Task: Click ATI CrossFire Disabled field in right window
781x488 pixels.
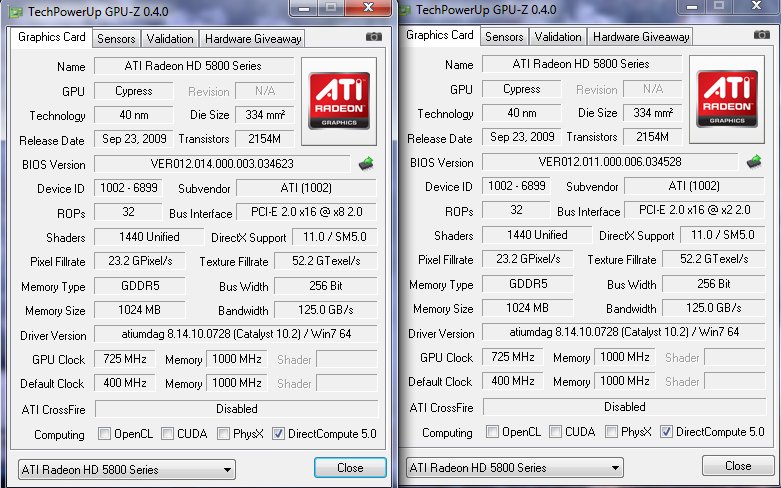Action: coord(625,407)
